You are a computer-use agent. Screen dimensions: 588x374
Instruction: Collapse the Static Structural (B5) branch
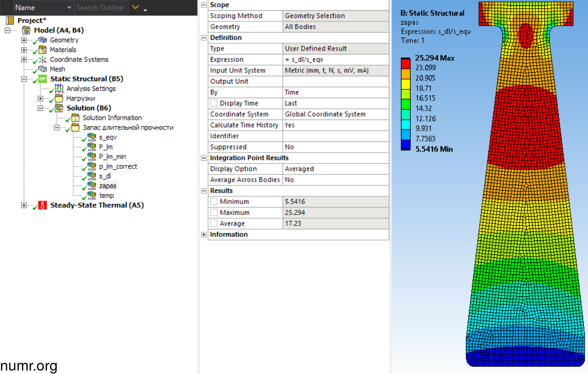tap(24, 79)
